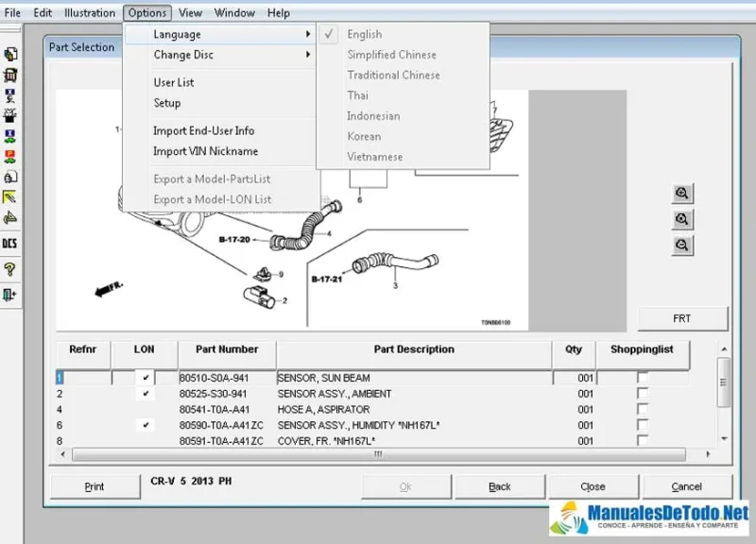Open help via the question mark icon

pyautogui.click(x=10, y=269)
